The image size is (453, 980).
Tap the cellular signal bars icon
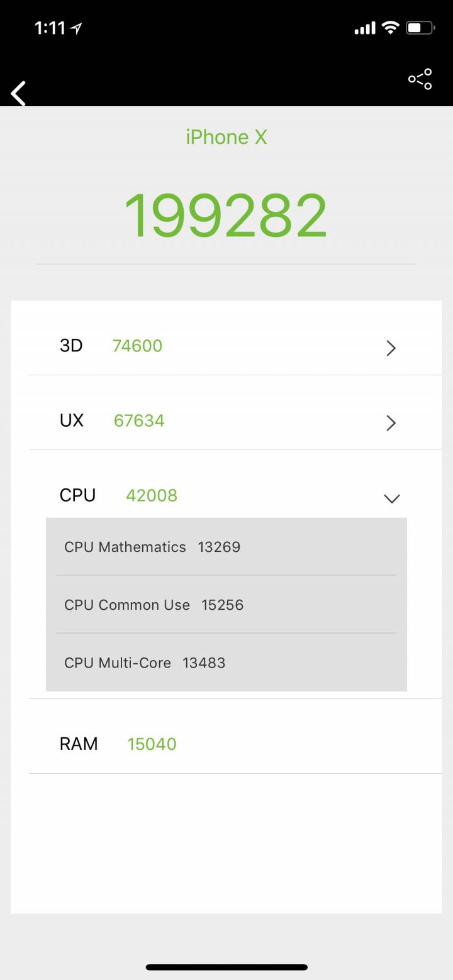[366, 29]
